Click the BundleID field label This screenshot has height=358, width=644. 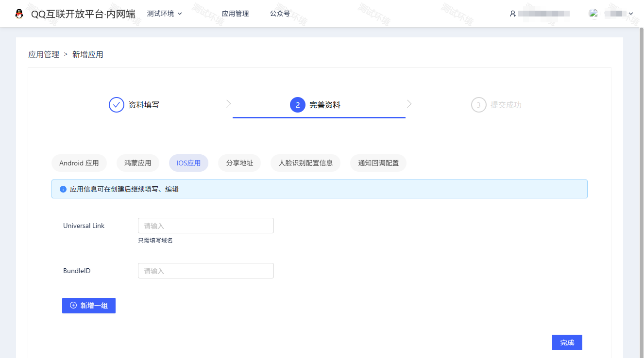77,271
